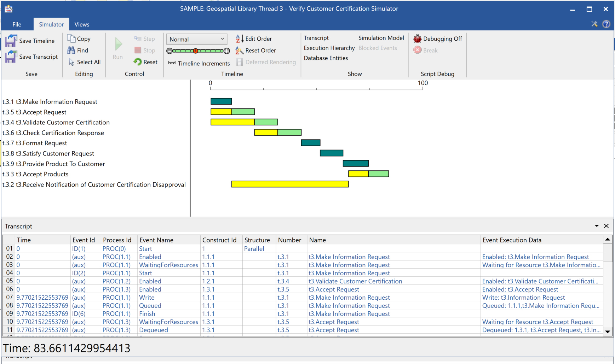This screenshot has width=615, height=364.
Task: Open the File menu tab
Action: tap(17, 24)
